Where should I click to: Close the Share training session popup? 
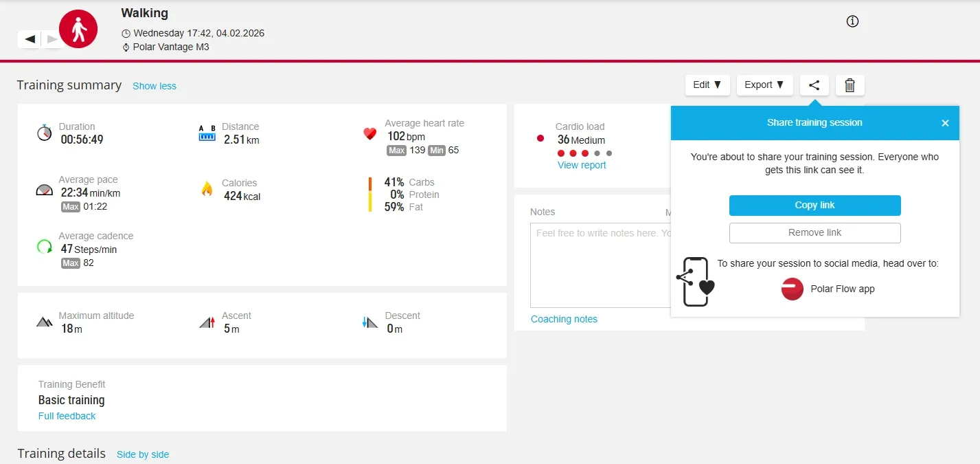945,123
